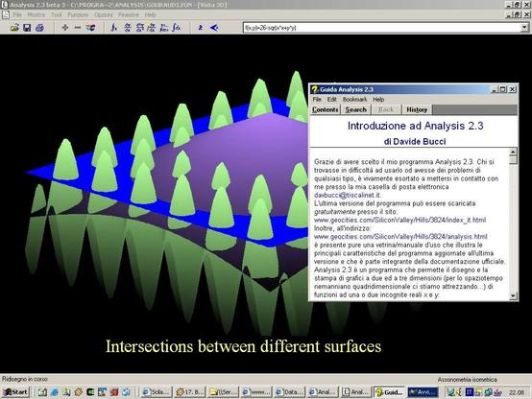The width and height of the screenshot is (532, 399).
Task: Print the graph using the printer icon
Action: (39, 28)
